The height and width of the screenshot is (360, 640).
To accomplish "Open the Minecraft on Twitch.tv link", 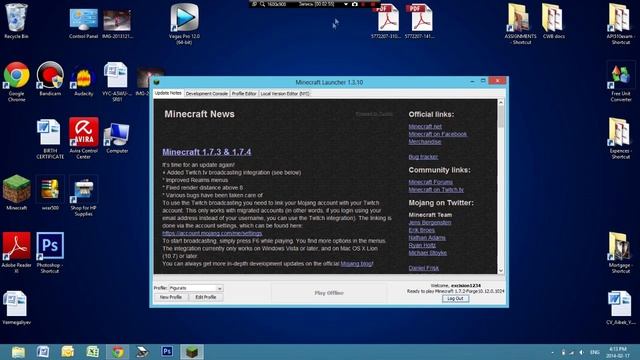I will 436,190.
